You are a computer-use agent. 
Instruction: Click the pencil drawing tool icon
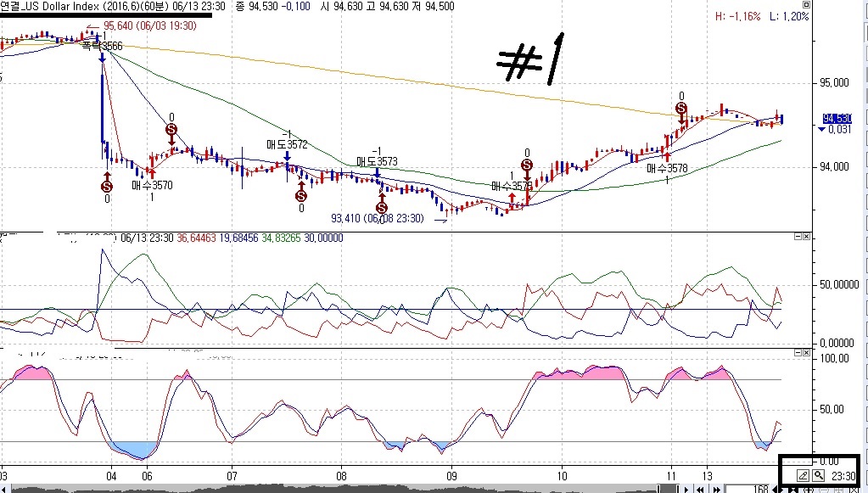click(x=803, y=476)
